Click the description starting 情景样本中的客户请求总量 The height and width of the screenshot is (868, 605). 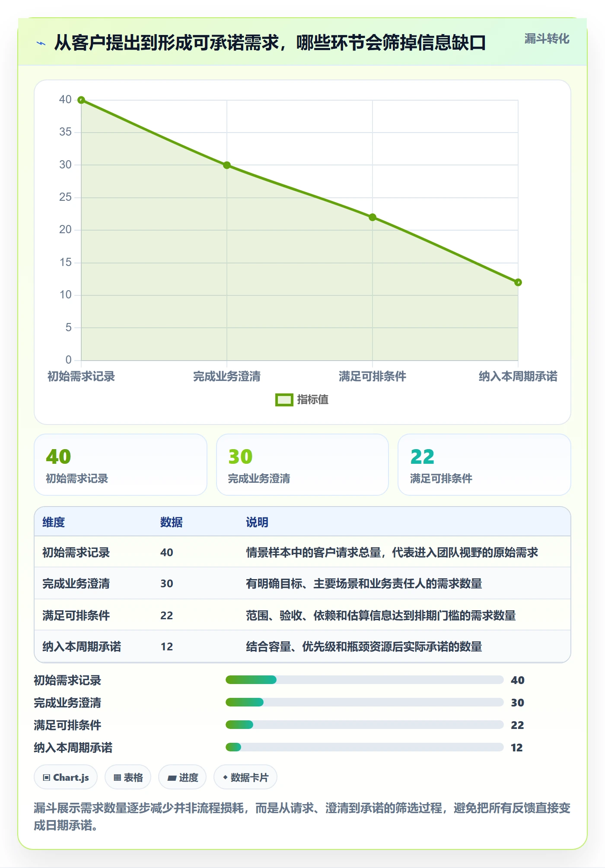(392, 552)
